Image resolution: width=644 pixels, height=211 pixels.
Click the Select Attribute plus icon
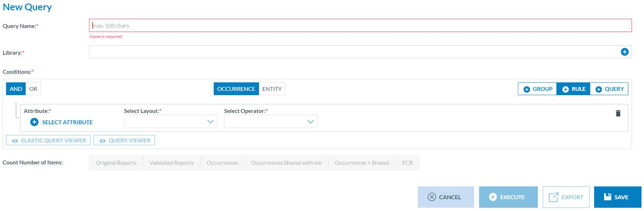[34, 122]
